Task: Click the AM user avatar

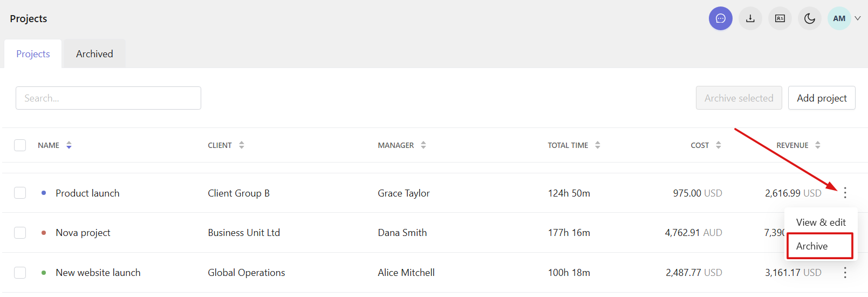Action: coord(839,18)
